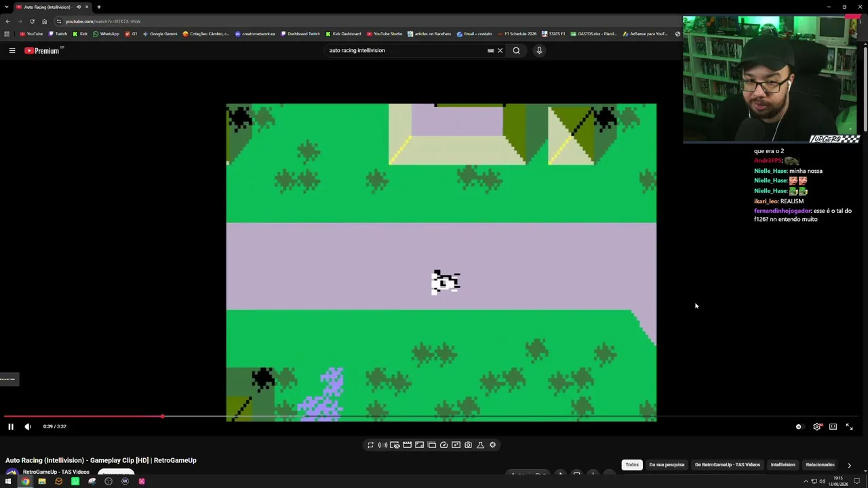
Task: Click the extension toolbar icon left of the camera
Action: click(x=456, y=445)
